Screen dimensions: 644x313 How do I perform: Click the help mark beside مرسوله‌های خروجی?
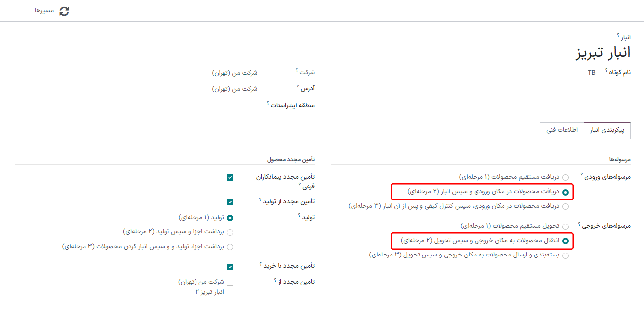tap(580, 224)
